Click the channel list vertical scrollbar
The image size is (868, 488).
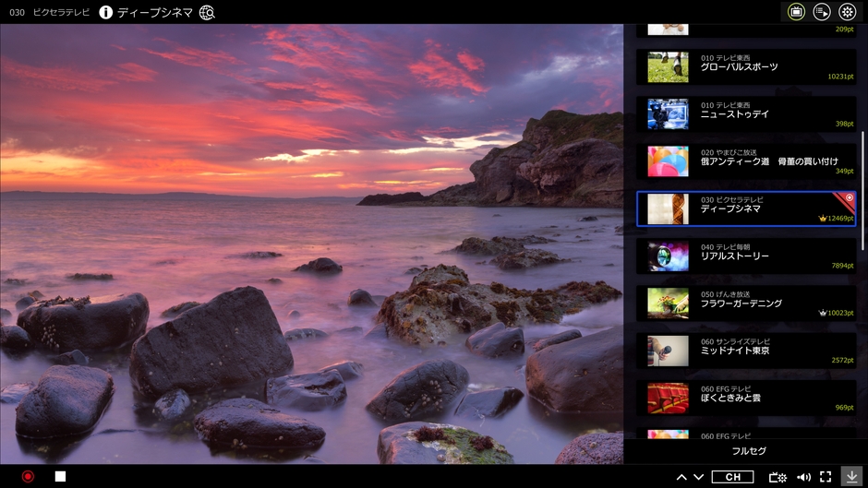863,184
